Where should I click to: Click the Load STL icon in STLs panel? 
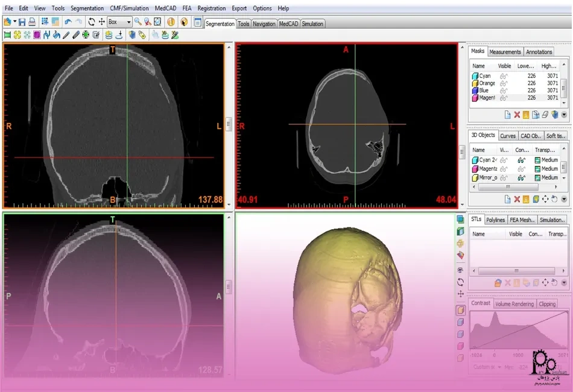click(498, 282)
